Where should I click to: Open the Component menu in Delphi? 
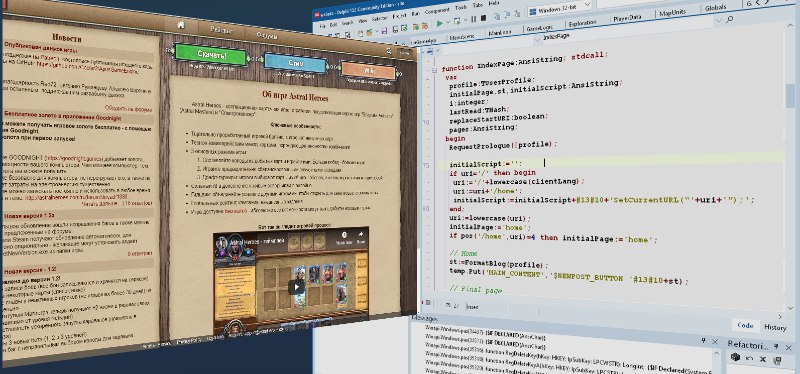437,11
